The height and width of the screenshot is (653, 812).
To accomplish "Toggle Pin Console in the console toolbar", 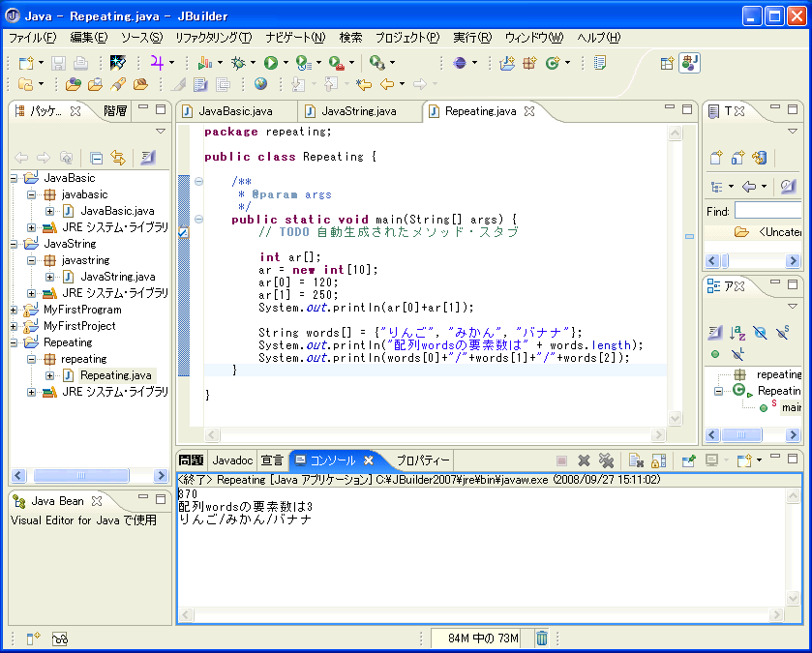I will 688,461.
